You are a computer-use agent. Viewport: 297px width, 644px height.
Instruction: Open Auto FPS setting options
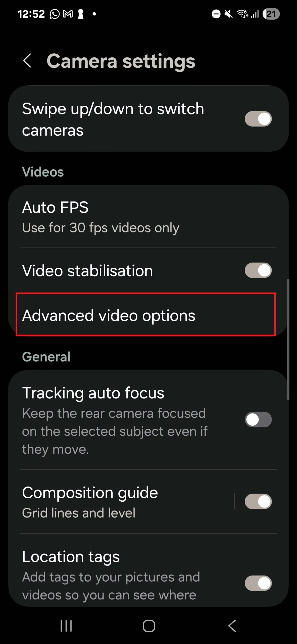click(x=148, y=217)
